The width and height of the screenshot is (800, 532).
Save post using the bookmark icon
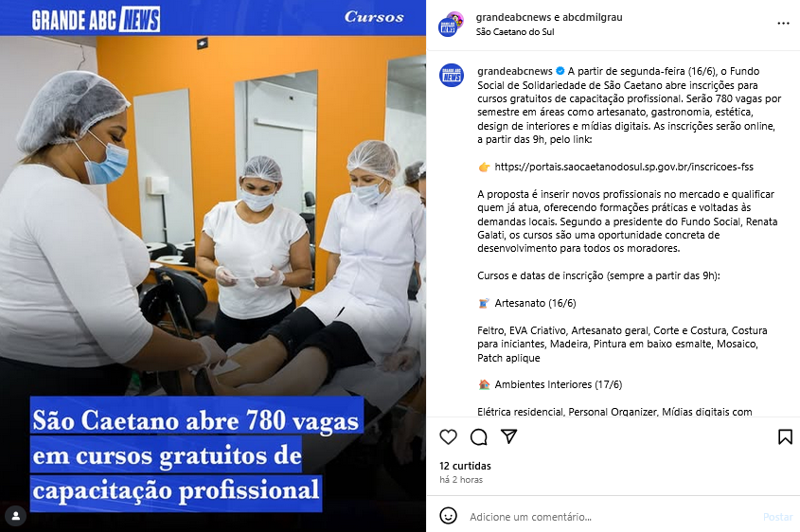coord(785,436)
